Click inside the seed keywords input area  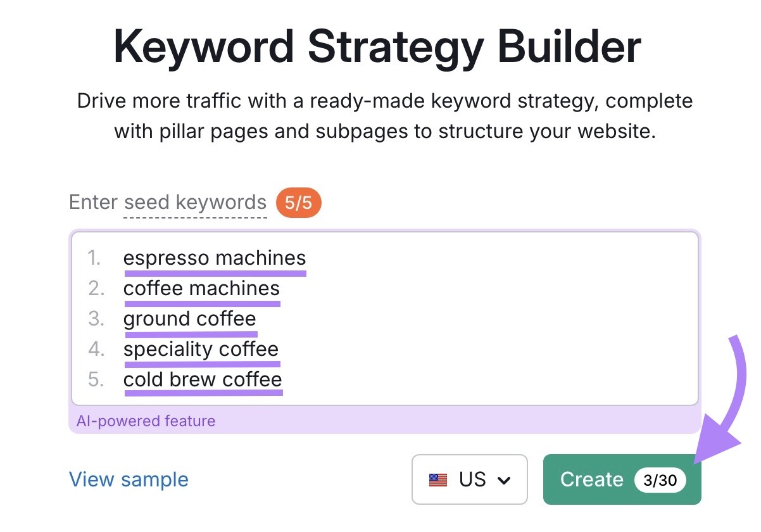[443, 317]
